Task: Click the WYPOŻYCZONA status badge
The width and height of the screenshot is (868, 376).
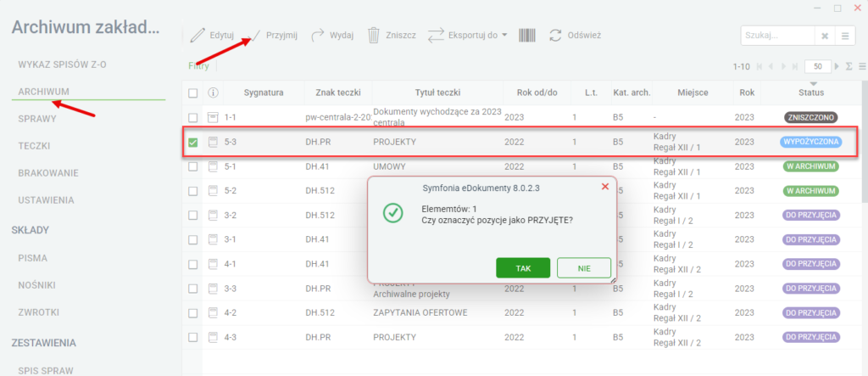Action: coord(811,142)
